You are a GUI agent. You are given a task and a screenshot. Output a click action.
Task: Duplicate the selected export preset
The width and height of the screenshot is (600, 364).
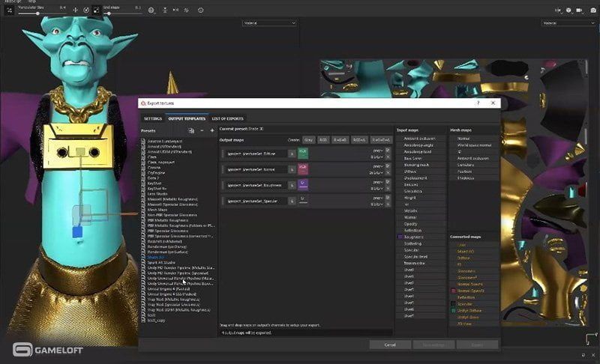pos(191,130)
